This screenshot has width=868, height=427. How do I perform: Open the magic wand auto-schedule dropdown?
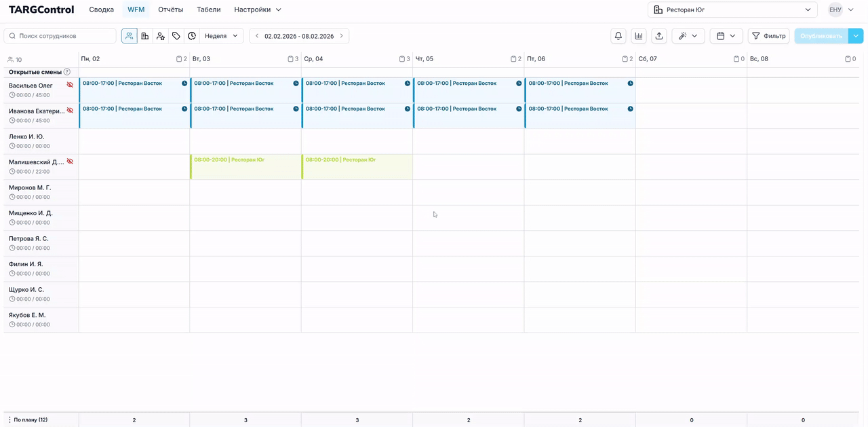pos(688,36)
